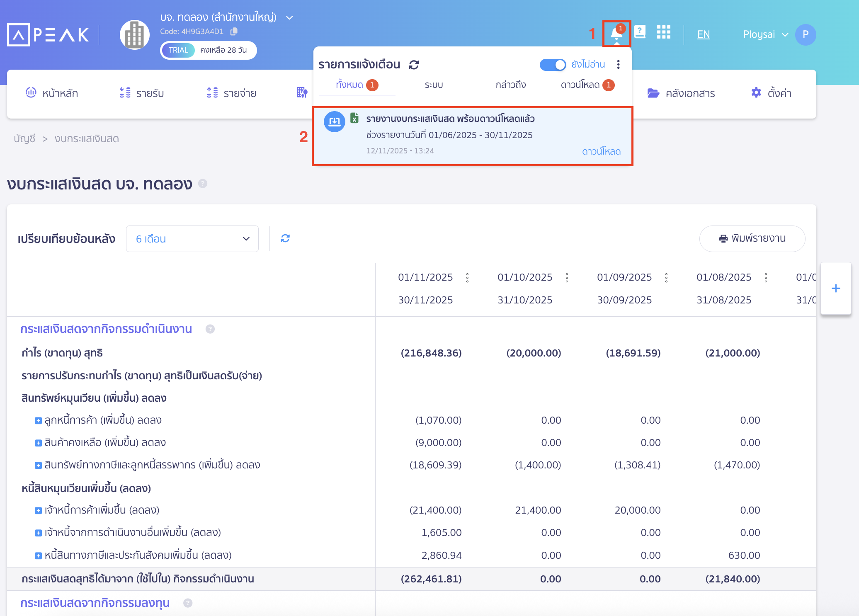Toggle the ยังไม่อ่าน unread switch
859x616 pixels.
tap(553, 65)
